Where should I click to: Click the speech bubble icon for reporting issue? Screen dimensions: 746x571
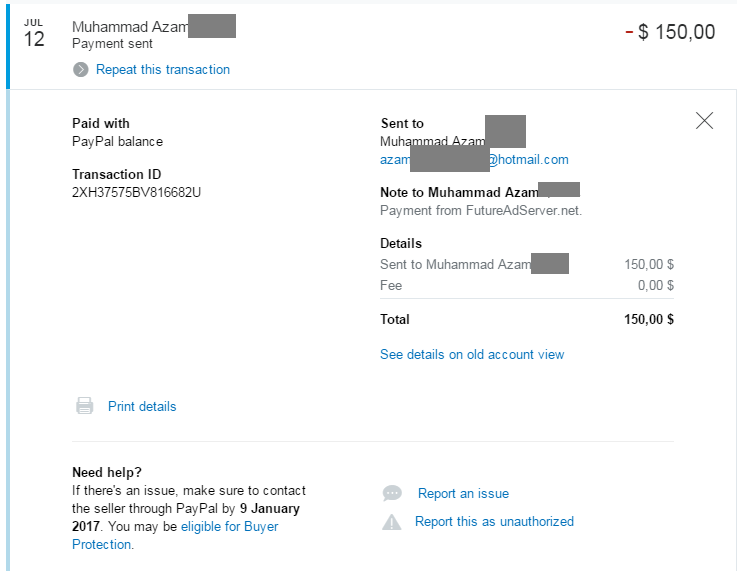(x=392, y=493)
